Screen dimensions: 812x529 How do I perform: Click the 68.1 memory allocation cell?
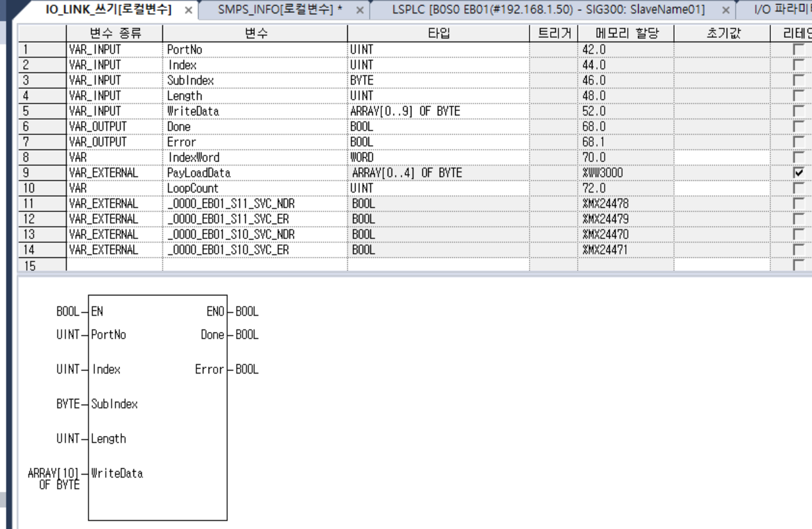click(625, 141)
